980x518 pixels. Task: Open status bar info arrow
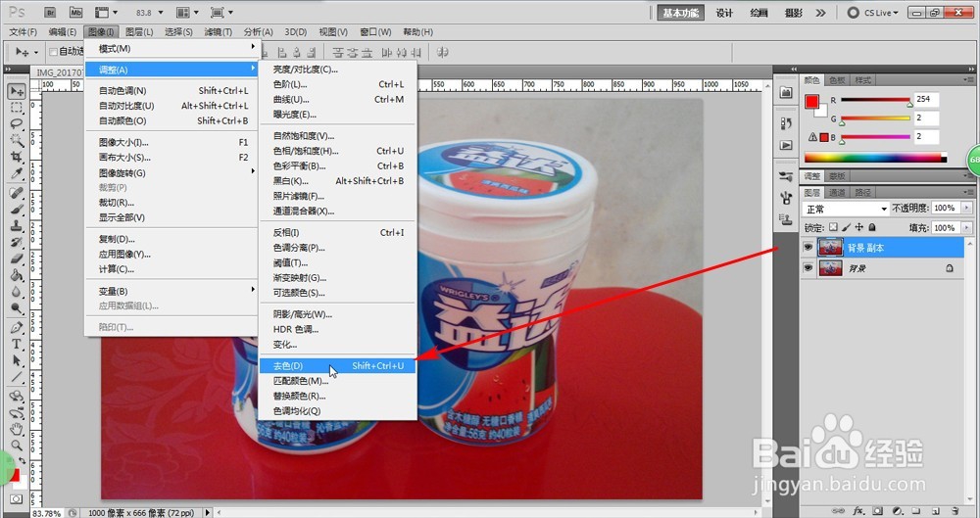point(208,512)
